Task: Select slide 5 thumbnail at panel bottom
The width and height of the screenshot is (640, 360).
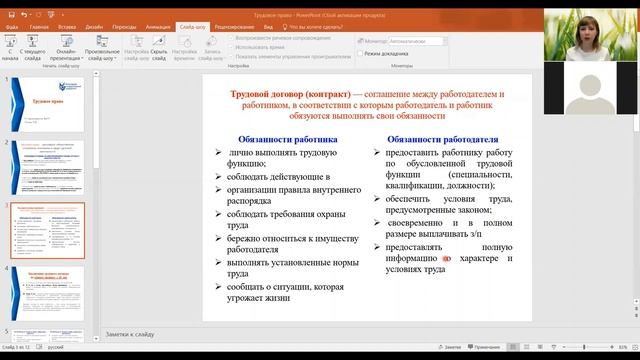Action: 47,336
